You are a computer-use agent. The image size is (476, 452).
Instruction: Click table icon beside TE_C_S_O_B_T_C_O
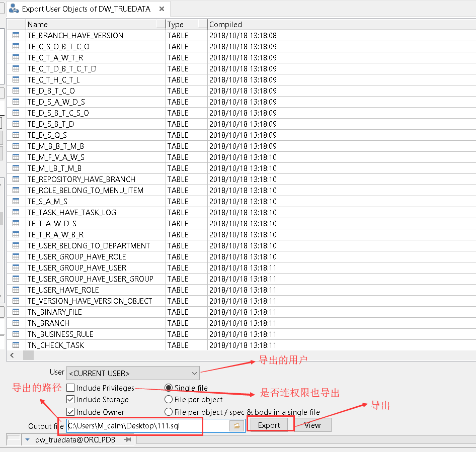point(16,46)
